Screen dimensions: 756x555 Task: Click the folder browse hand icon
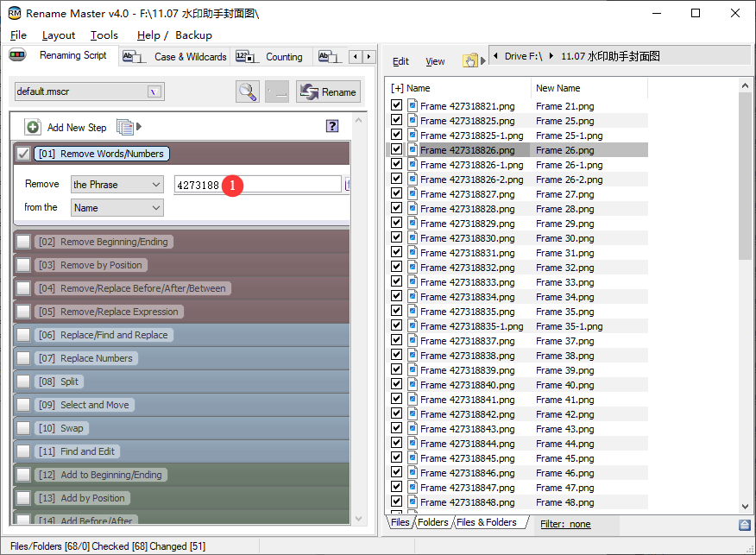coord(470,60)
